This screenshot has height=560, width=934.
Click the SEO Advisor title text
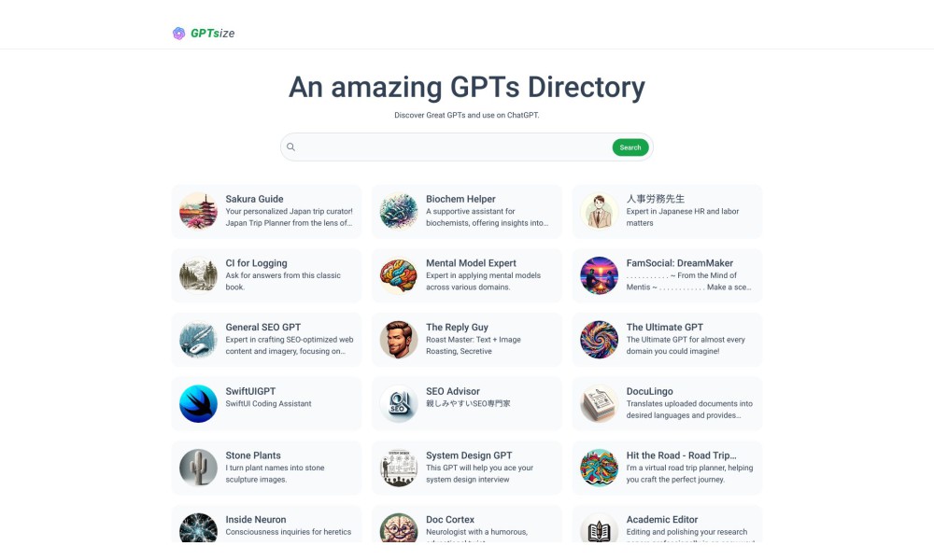453,391
